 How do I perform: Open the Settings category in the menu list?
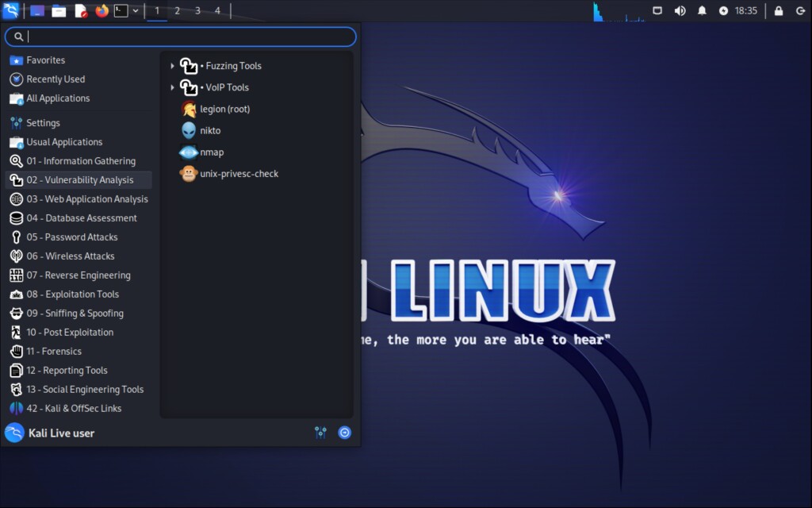79,123
